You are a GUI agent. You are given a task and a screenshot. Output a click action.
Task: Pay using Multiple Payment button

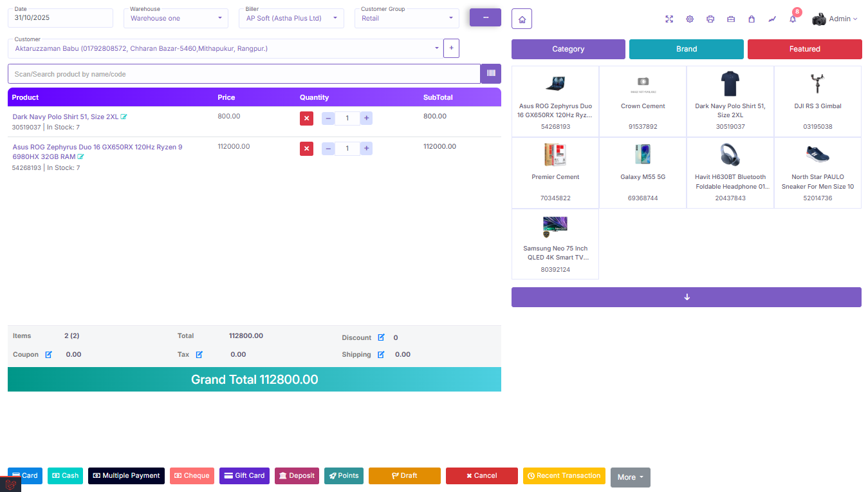126,476
